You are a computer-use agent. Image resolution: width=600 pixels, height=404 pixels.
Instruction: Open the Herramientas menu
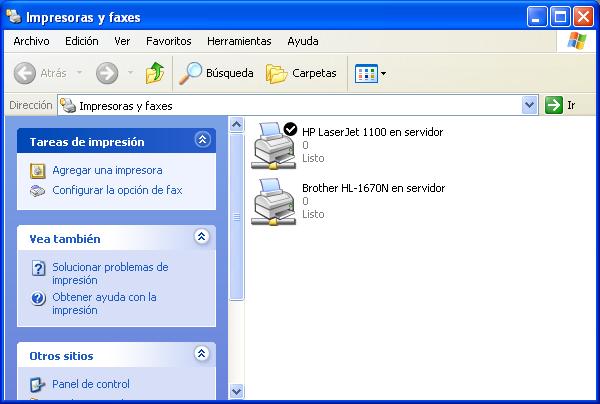239,41
